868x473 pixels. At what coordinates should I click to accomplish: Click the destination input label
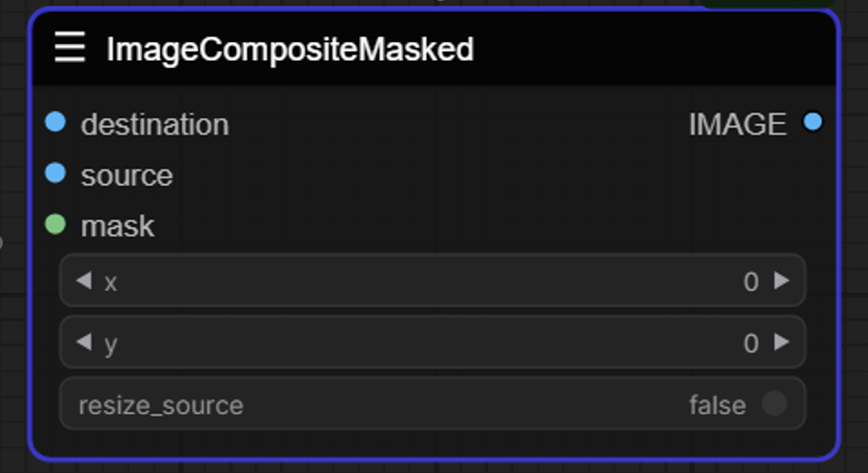coord(154,124)
